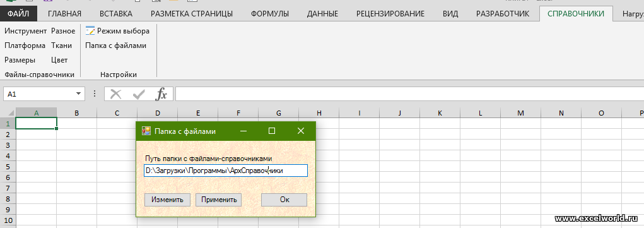
Task: Maximize the Папка с файлами dialog
Action: click(271, 131)
